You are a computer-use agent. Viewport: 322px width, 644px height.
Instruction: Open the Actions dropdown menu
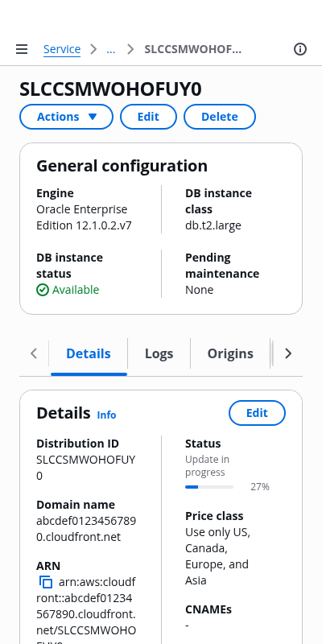click(67, 117)
